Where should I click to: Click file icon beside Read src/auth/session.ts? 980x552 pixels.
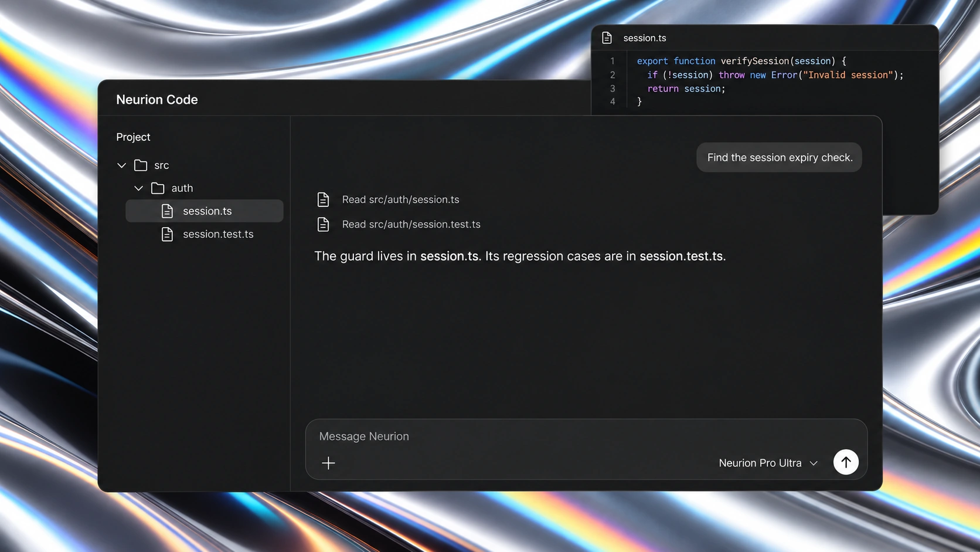pyautogui.click(x=323, y=199)
